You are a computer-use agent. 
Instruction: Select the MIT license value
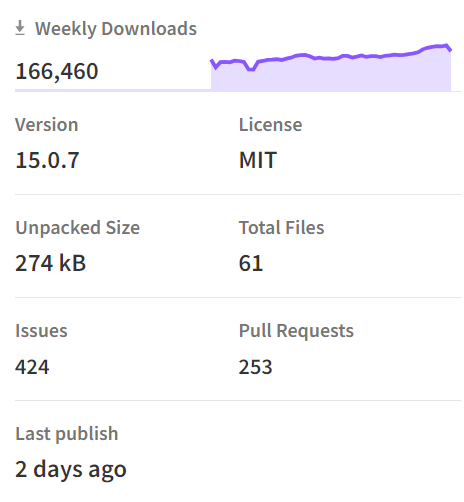coord(258,160)
